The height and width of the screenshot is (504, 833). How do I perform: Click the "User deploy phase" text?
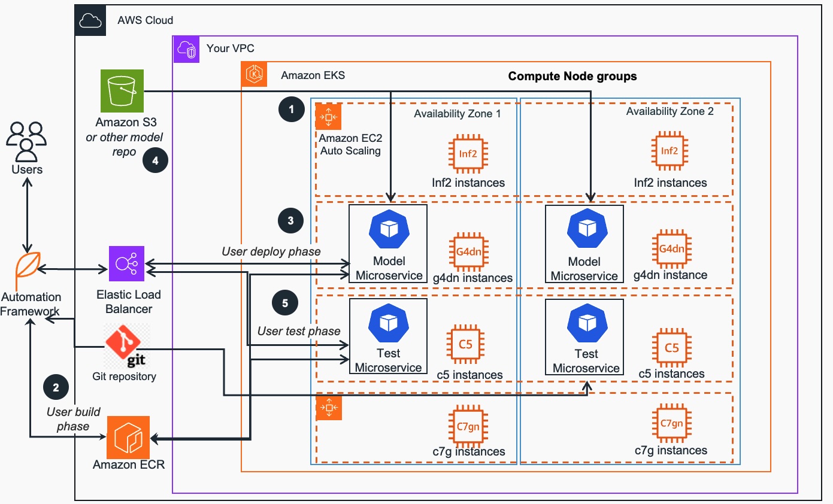[271, 251]
